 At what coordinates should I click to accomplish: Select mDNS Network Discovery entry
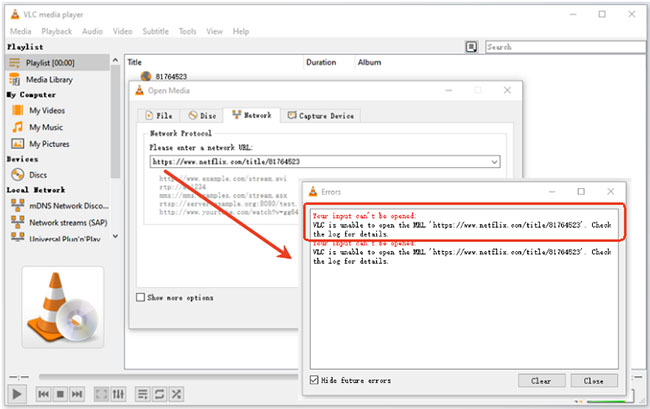click(x=68, y=206)
